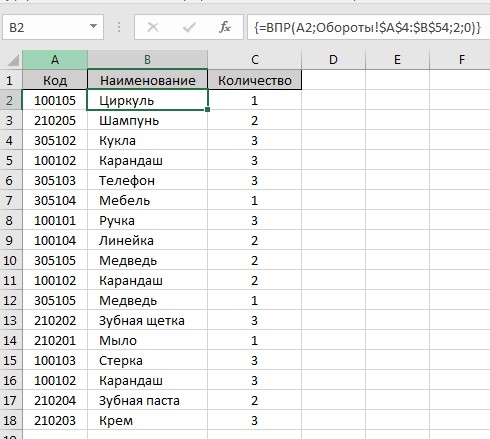Click the Select All corner triangle
Viewport: 490px width, 439px height.
pyautogui.click(x=13, y=60)
